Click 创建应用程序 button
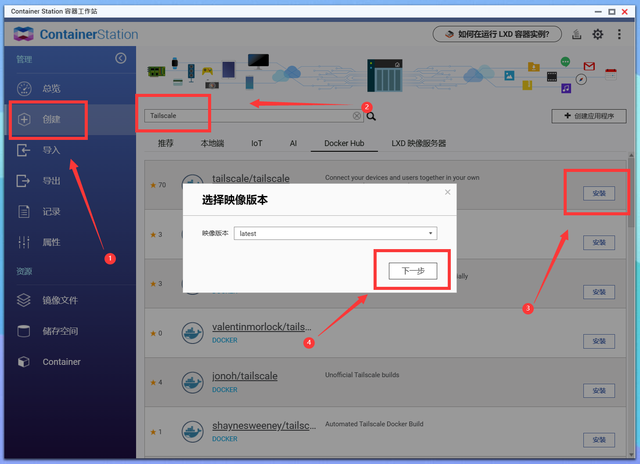640x464 pixels. point(589,116)
